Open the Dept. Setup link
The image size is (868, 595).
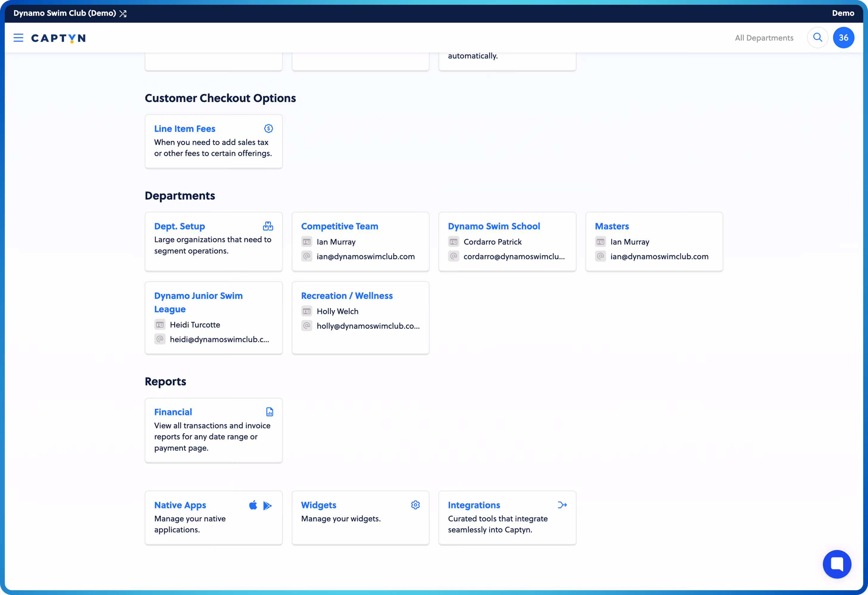pyautogui.click(x=180, y=226)
